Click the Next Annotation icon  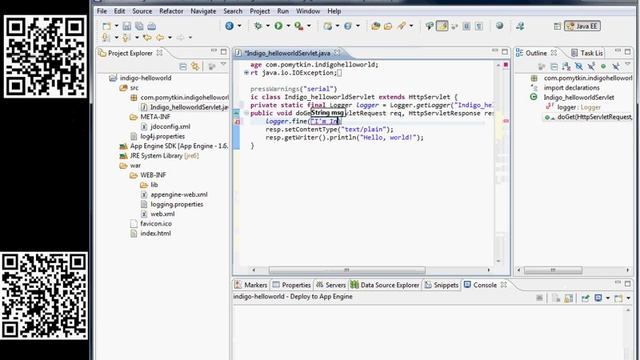click(106, 38)
